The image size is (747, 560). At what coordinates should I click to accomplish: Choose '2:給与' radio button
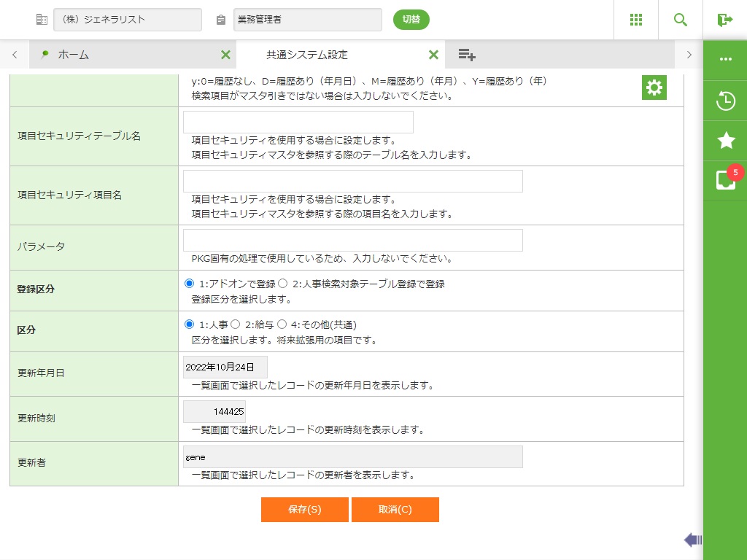(x=236, y=324)
